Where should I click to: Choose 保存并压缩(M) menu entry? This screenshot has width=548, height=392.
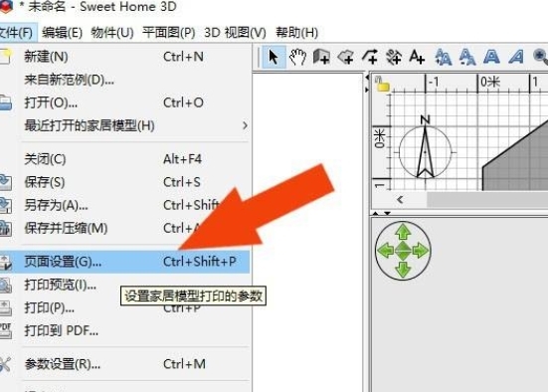click(124, 229)
